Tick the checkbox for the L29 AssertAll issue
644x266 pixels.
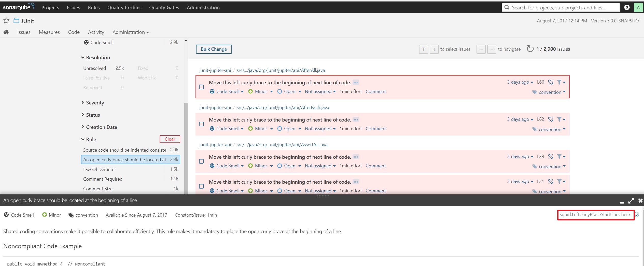click(x=201, y=161)
